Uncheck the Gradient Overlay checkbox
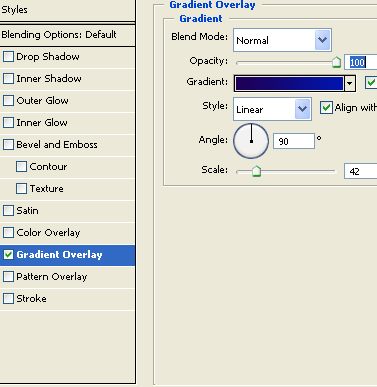The width and height of the screenshot is (377, 387). click(8, 255)
